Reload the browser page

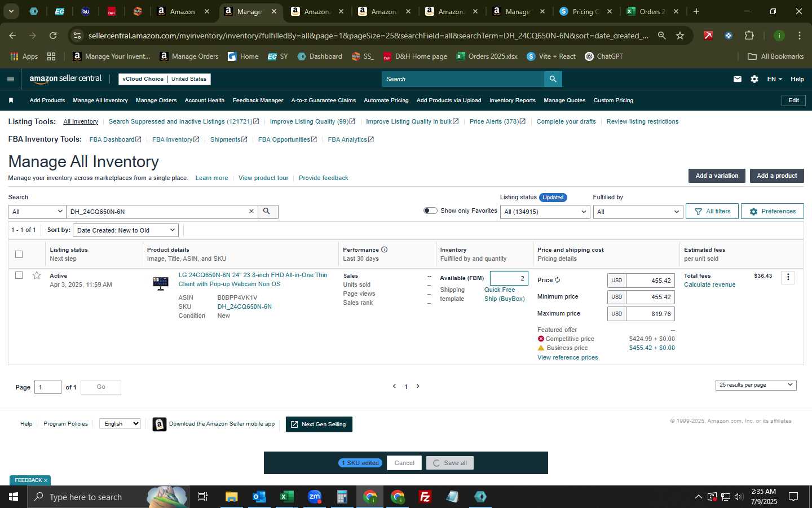coord(53,36)
